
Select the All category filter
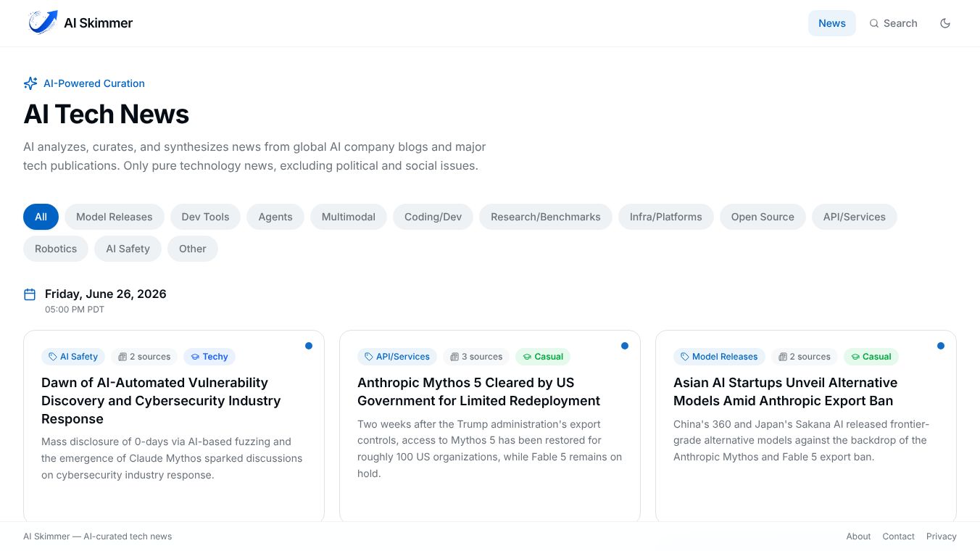coord(41,217)
